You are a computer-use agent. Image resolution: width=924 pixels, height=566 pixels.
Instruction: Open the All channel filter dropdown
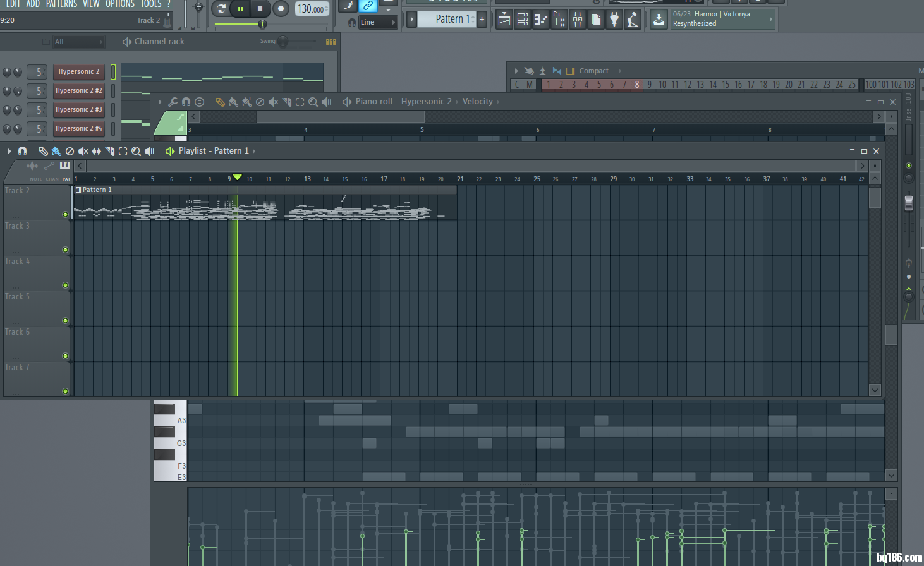pyautogui.click(x=78, y=42)
